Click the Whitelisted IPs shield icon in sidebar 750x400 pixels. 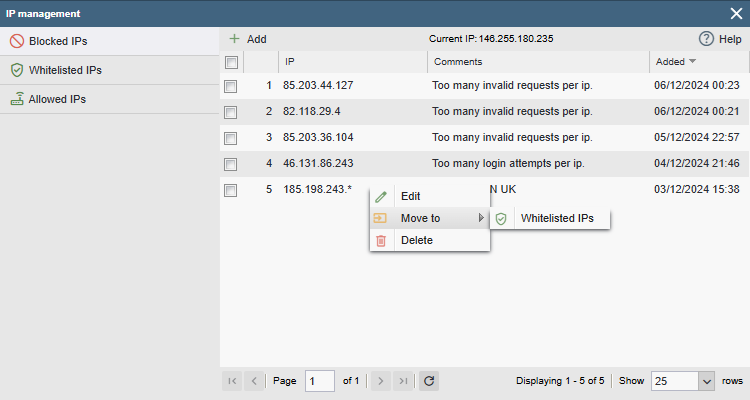click(16, 70)
